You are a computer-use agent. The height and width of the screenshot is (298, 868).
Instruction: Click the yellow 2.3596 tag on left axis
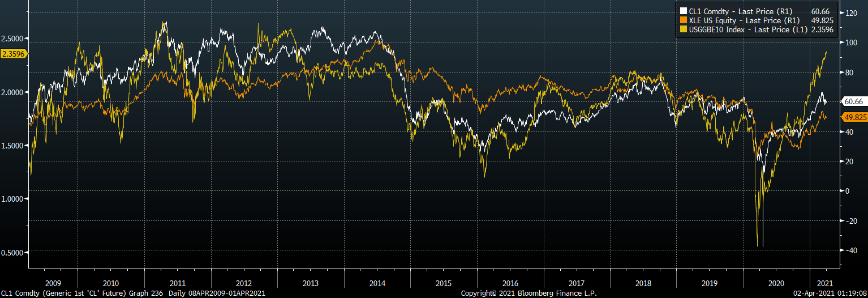[x=13, y=54]
